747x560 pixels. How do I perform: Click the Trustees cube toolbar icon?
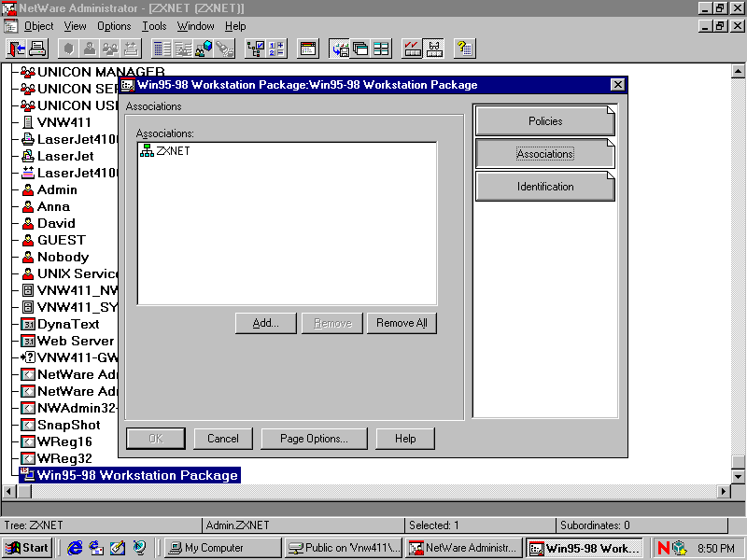coord(204,49)
